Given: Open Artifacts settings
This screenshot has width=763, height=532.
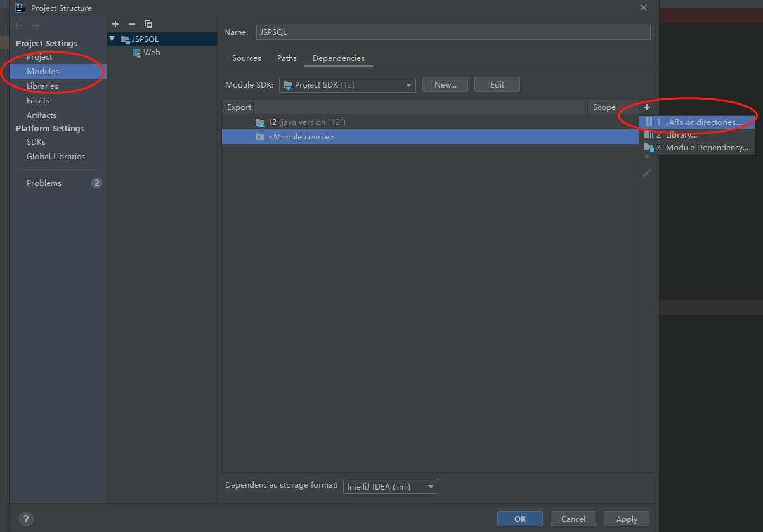Looking at the screenshot, I should (41, 115).
